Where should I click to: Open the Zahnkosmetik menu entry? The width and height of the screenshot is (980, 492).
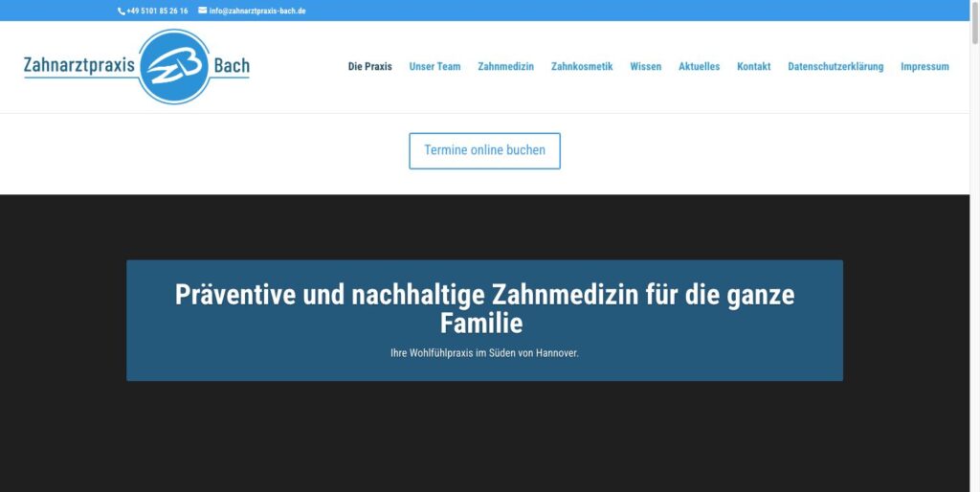pyautogui.click(x=582, y=66)
